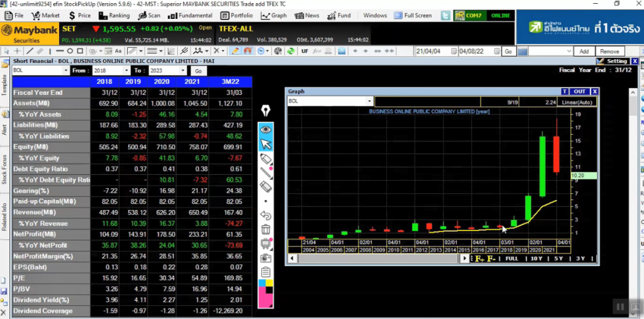Click the whiteboard easel icon in annotation bar
The width and height of the screenshot is (644, 319).
266,243
